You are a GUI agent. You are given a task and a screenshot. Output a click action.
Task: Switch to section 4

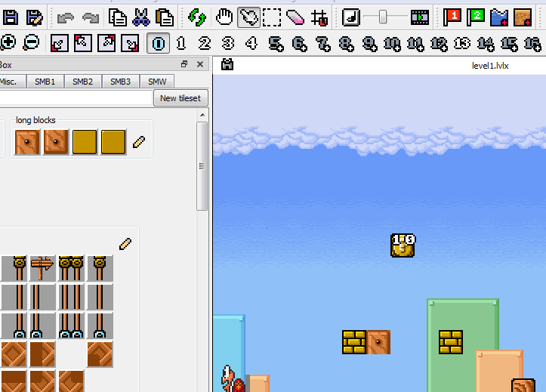[251, 43]
